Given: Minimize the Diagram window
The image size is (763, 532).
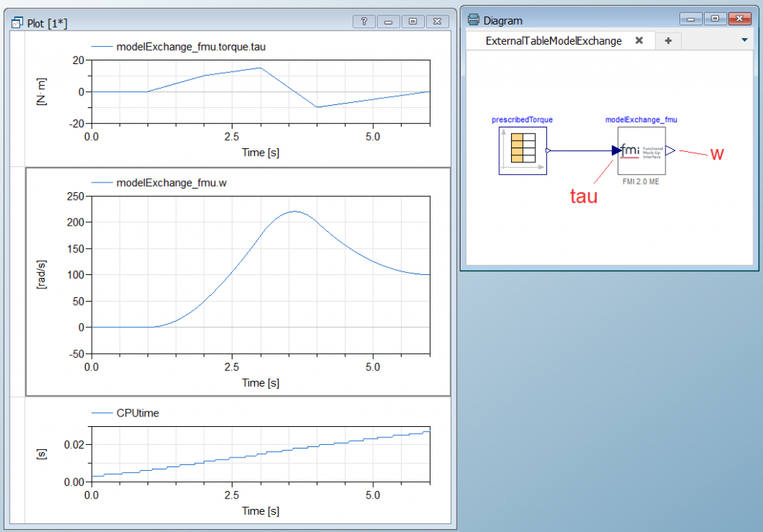Looking at the screenshot, I should pos(691,19).
